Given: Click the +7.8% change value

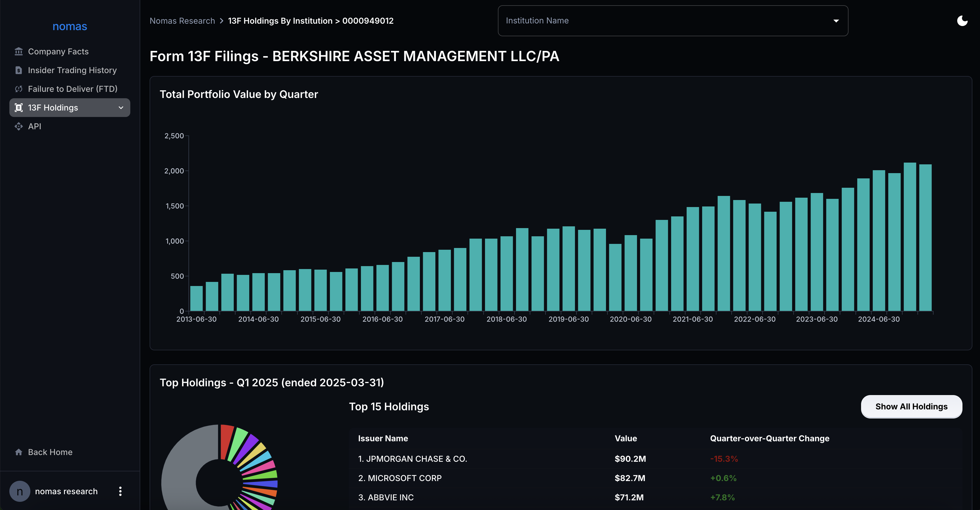Looking at the screenshot, I should pos(723,497).
